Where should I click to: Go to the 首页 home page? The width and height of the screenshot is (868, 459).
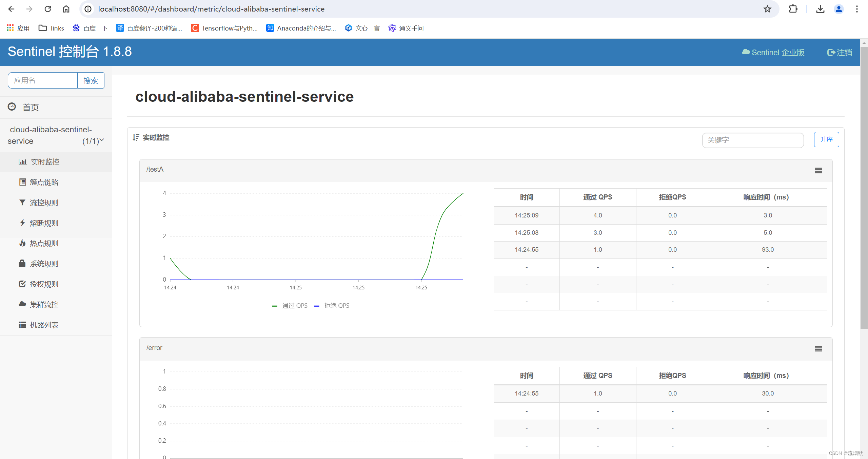(31, 107)
